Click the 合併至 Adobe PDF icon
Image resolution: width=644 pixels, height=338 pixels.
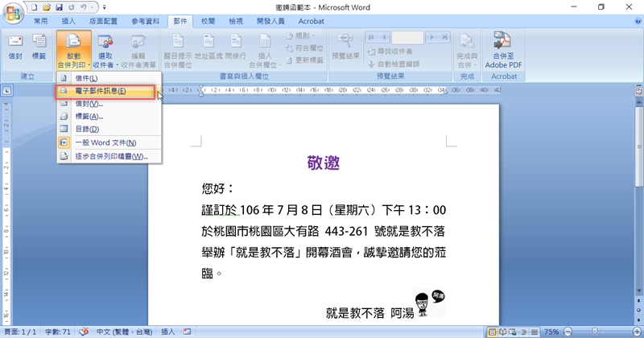[502, 48]
